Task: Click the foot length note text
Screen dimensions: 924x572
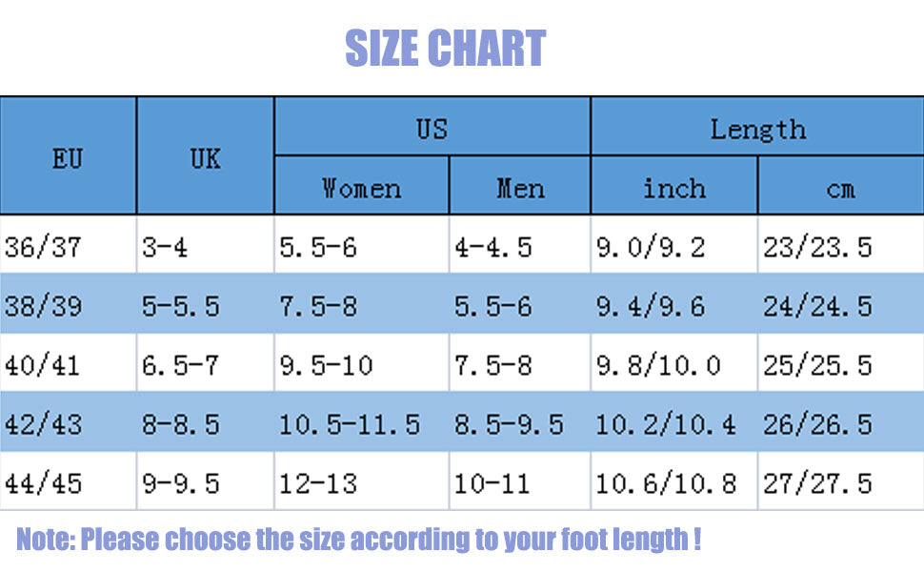Action: (x=358, y=540)
